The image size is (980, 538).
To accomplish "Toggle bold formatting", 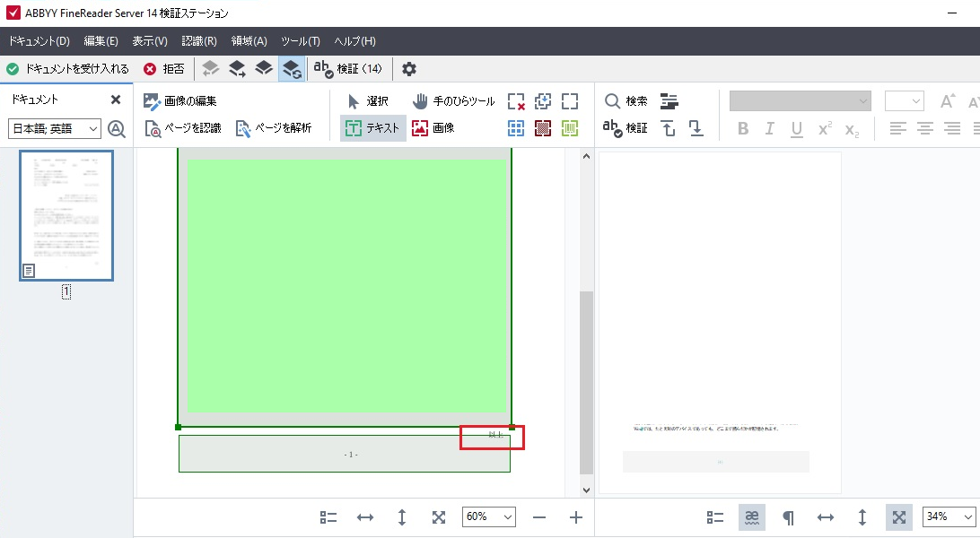I will [x=742, y=128].
